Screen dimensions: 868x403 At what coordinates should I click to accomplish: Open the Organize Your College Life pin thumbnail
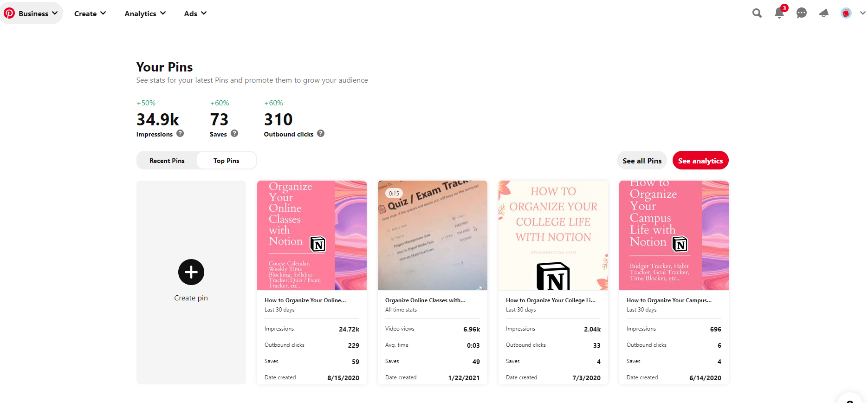pos(553,235)
